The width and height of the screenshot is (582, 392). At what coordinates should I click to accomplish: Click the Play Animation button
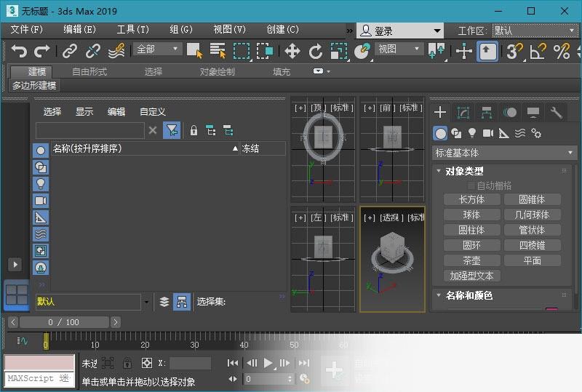click(268, 363)
